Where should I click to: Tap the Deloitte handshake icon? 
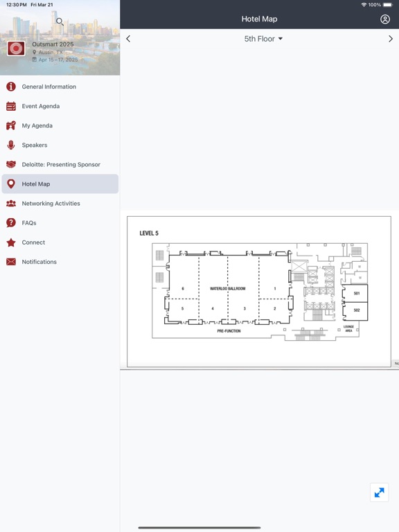(11, 165)
